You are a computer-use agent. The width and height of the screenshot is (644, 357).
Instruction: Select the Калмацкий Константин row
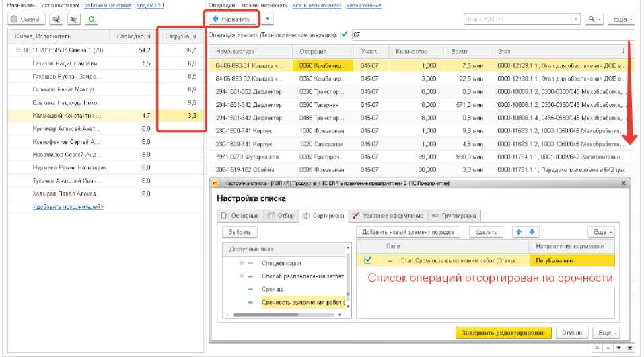[x=66, y=116]
